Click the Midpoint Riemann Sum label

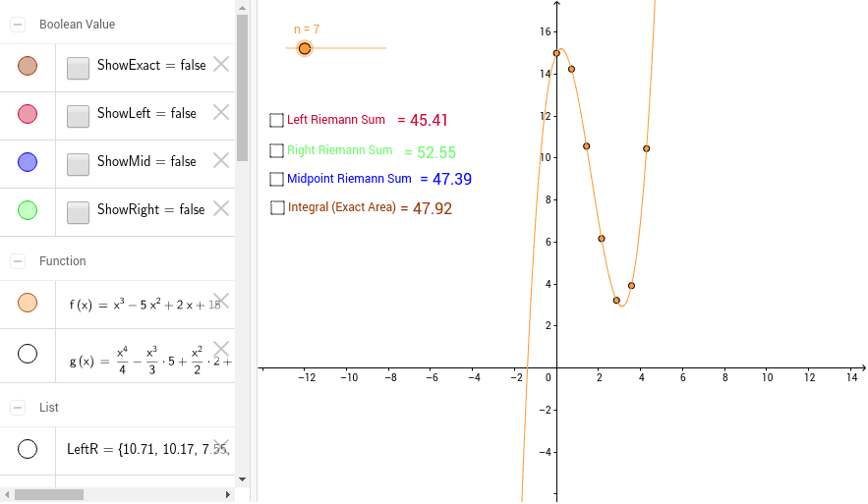(349, 179)
